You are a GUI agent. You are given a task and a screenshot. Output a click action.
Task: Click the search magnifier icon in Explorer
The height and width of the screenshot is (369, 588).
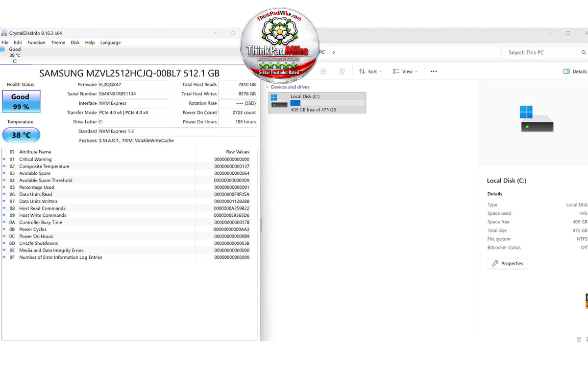click(x=584, y=52)
